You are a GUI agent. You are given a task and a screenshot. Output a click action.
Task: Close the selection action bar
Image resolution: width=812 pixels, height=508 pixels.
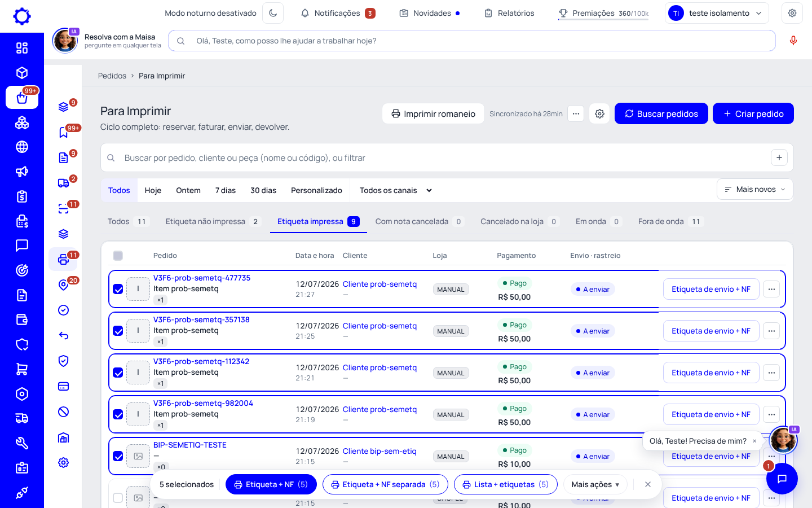point(648,484)
